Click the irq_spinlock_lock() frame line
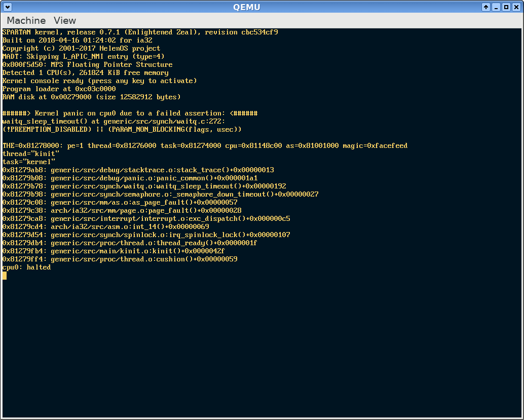 (146, 235)
